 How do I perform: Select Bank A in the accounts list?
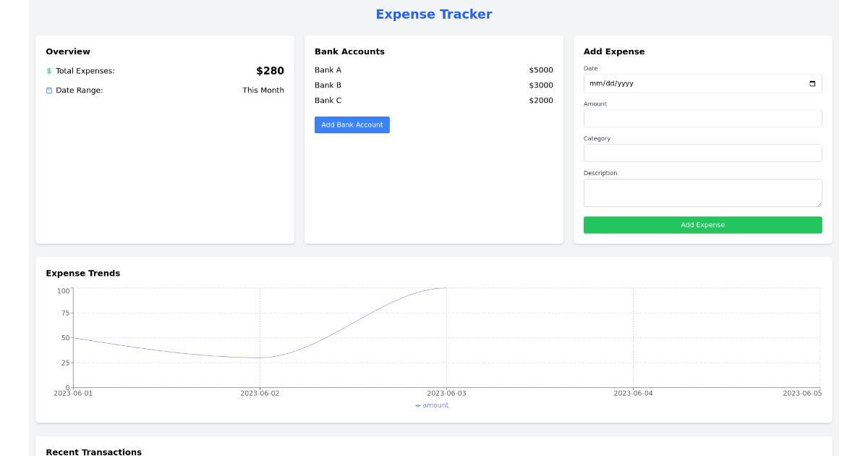tap(326, 69)
